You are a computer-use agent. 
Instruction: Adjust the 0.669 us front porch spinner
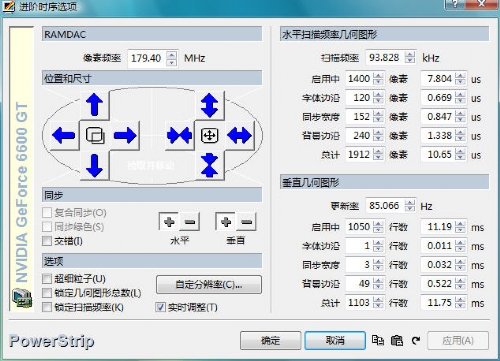coord(460,98)
